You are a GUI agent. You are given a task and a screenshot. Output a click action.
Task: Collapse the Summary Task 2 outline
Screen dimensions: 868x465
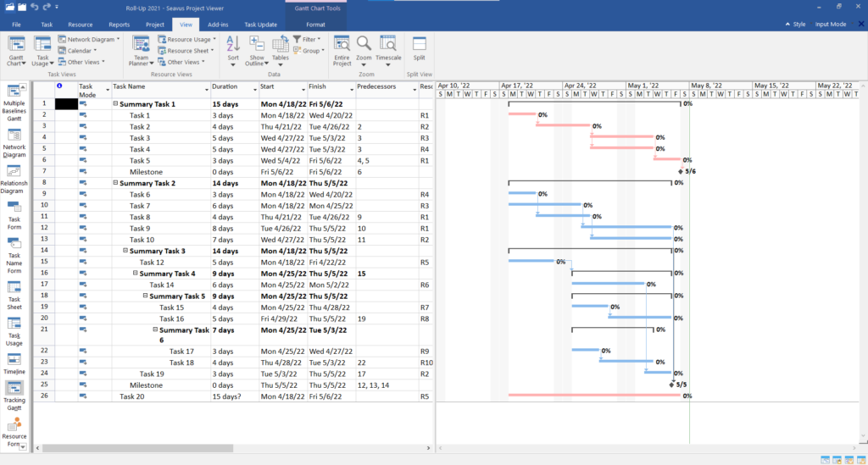coord(115,182)
